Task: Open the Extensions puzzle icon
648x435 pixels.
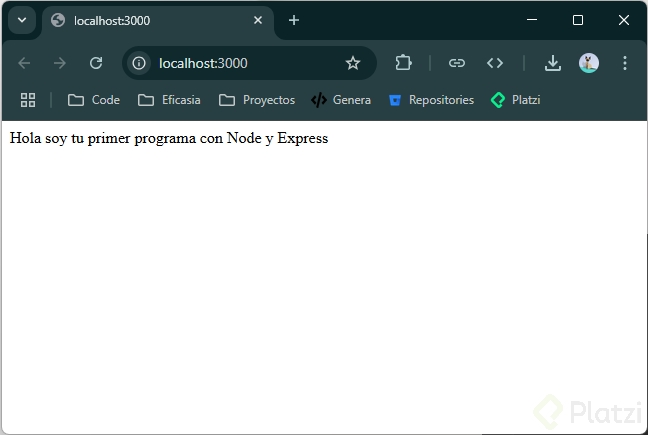Action: (x=403, y=63)
